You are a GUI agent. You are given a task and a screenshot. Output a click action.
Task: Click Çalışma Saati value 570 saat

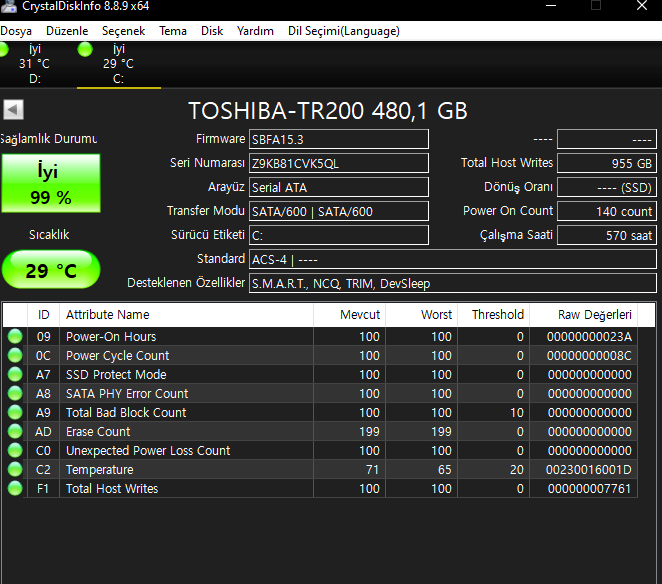607,235
